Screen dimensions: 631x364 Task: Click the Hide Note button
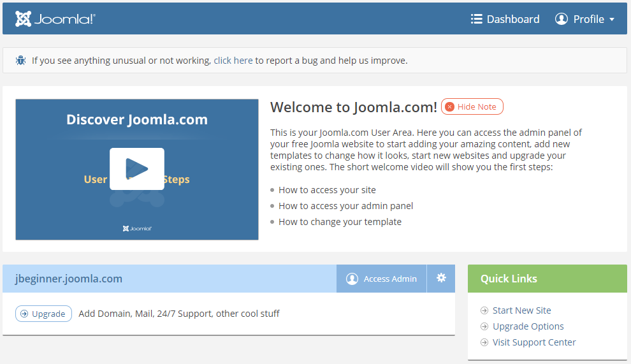(472, 106)
